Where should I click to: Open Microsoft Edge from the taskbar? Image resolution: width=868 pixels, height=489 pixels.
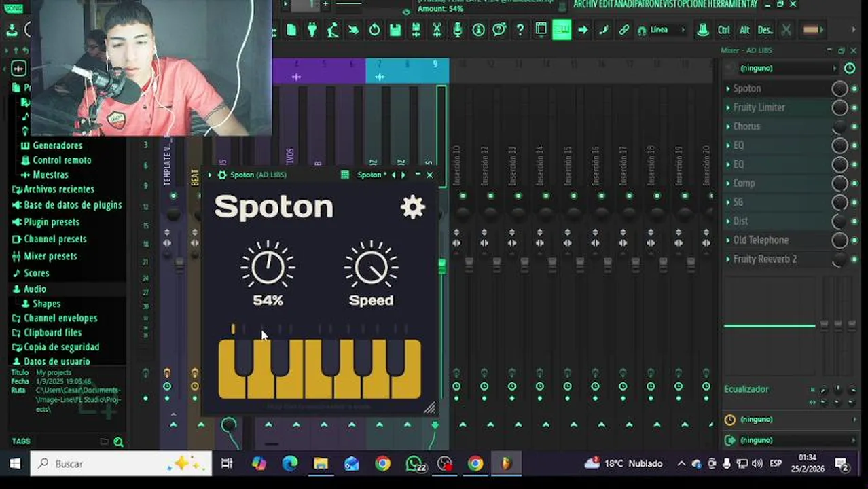tap(290, 463)
